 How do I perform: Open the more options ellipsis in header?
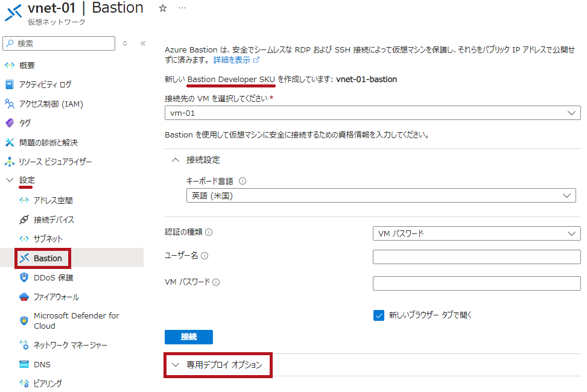[182, 8]
